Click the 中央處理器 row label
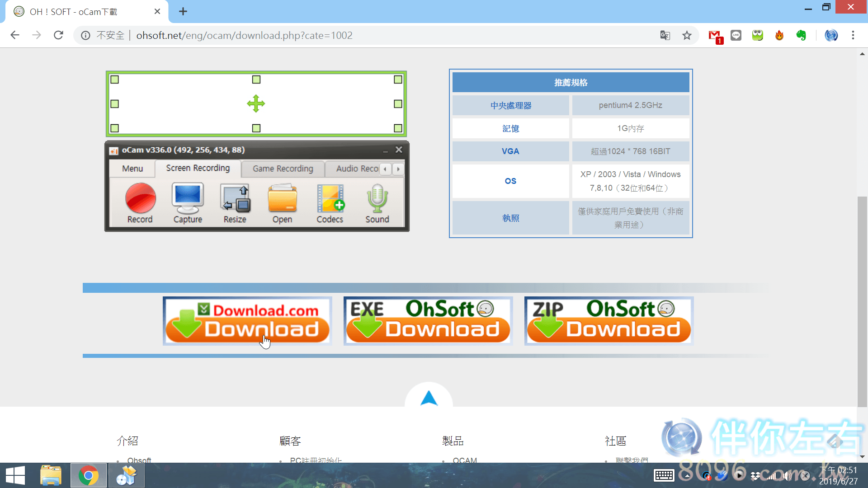Viewport: 868px width, 488px height. tap(511, 105)
